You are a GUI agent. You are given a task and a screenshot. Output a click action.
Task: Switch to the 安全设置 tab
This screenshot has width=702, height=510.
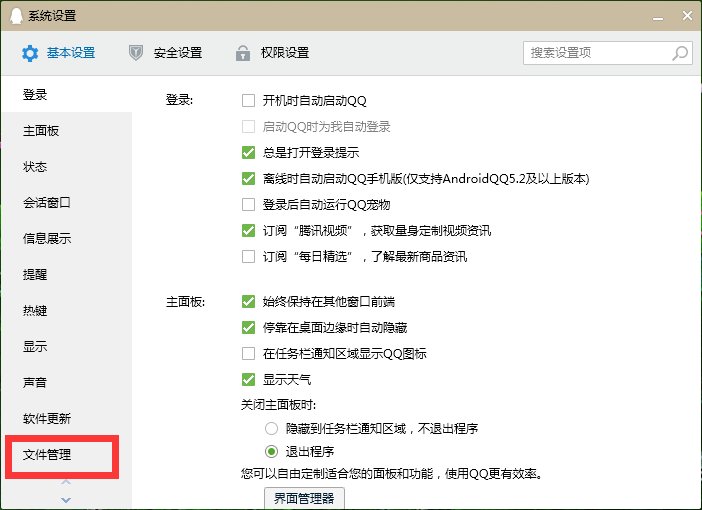pyautogui.click(x=165, y=53)
